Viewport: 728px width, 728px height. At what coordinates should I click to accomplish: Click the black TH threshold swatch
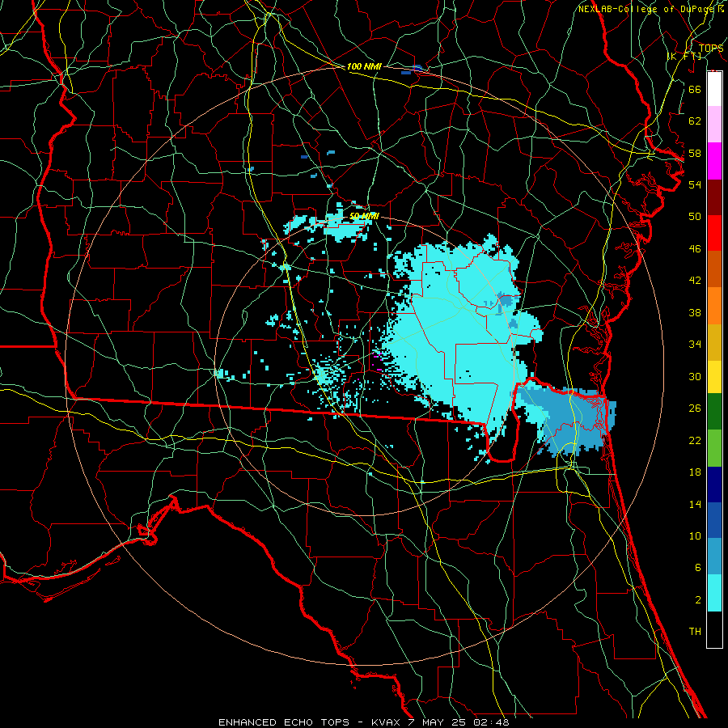click(x=714, y=629)
